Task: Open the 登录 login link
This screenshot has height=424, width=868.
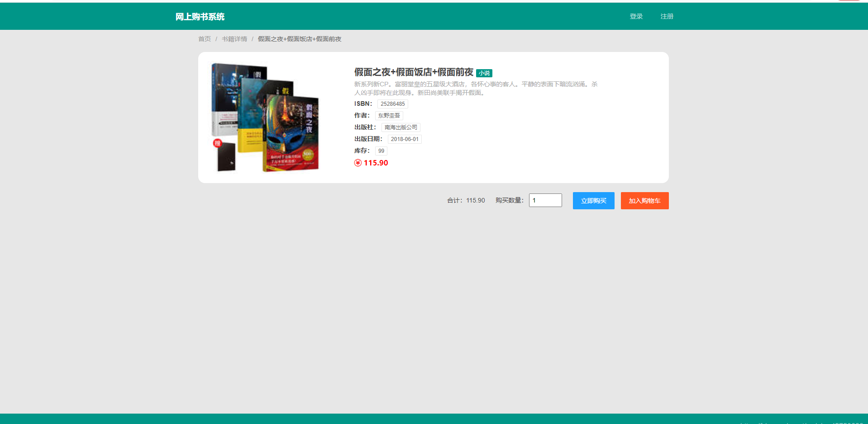Action: point(636,16)
